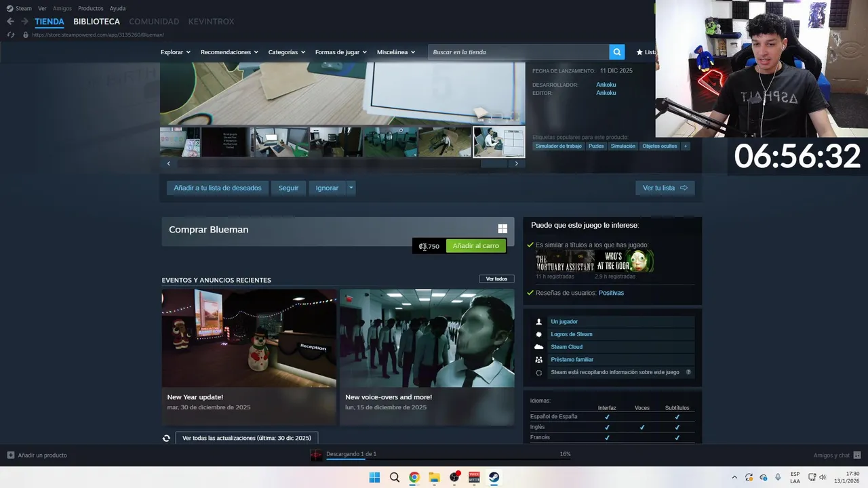Click the downloading game icon in bottom bar
This screenshot has height=488, width=868.
317,455
